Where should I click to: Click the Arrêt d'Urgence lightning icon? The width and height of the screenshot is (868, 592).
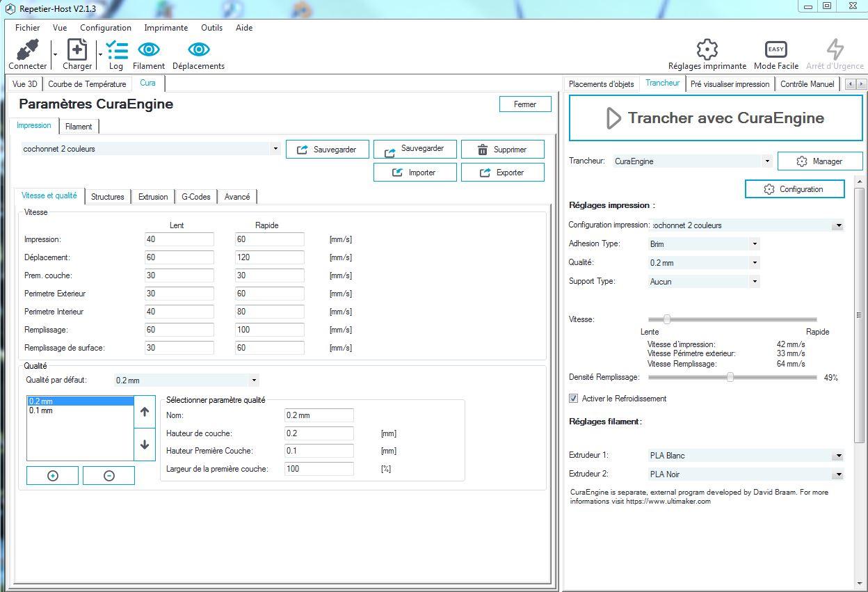point(835,49)
